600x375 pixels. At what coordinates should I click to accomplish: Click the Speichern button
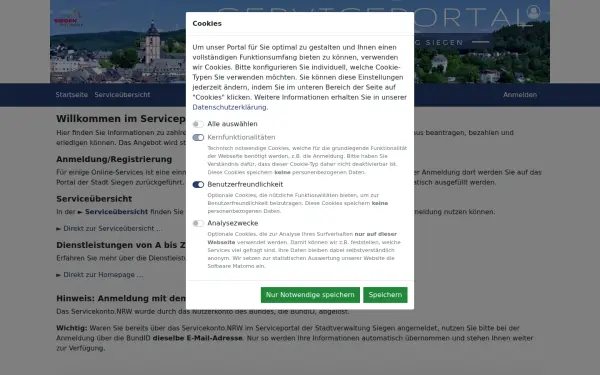(385, 295)
